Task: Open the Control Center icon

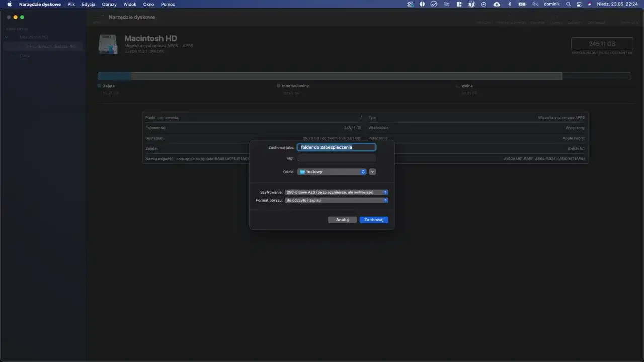Action: [579, 4]
